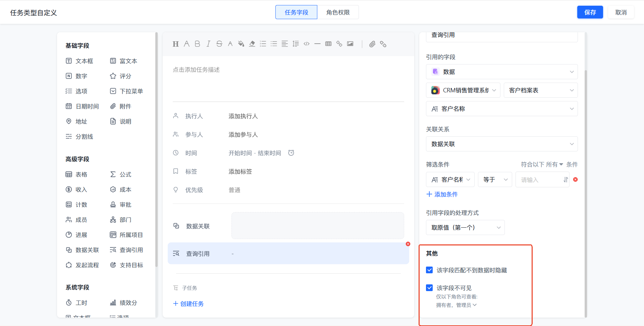644x326 pixels.
Task: Click the 保存 button
Action: tap(590, 12)
